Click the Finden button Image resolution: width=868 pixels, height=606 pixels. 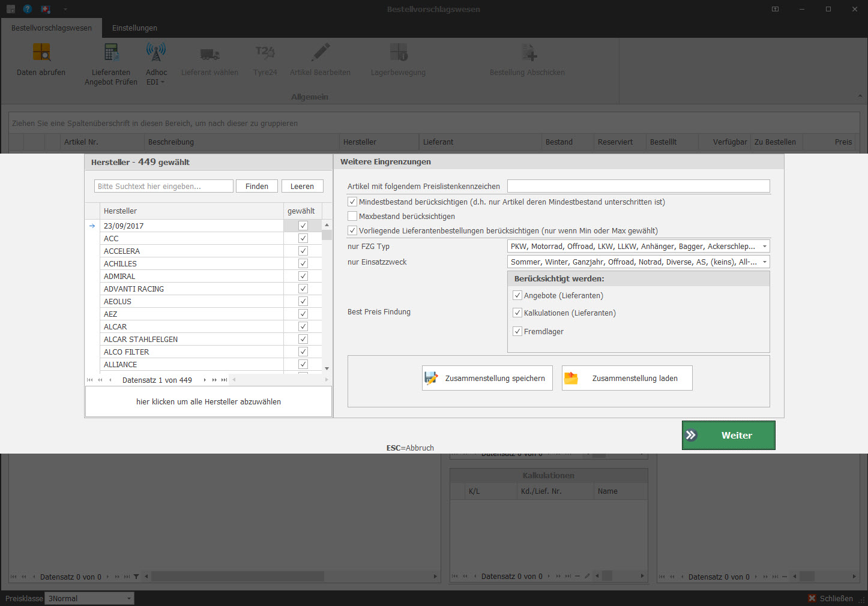(x=257, y=186)
